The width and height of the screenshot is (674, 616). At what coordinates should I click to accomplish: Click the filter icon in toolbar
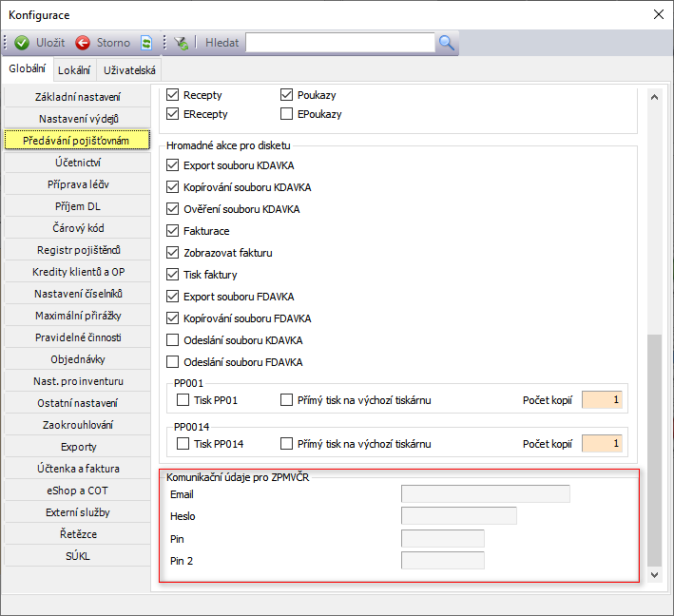coord(181,43)
